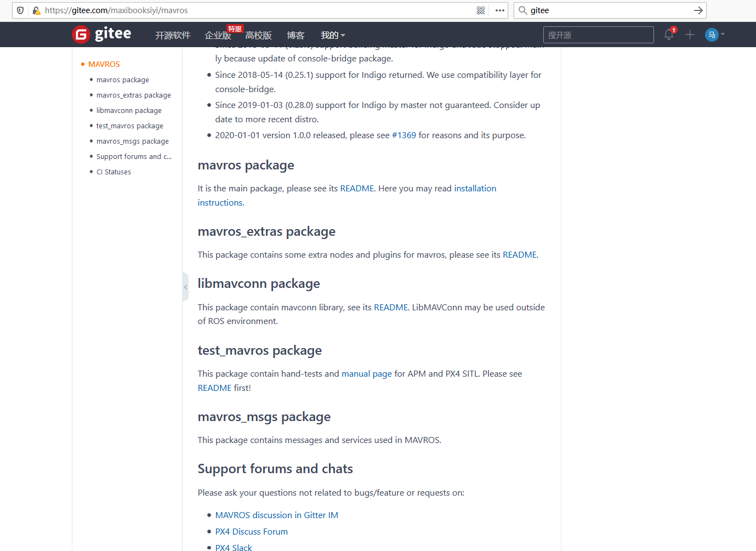Click the 'libmavconn package' section heading
Viewport: 756px width, 551px height.
259,283
